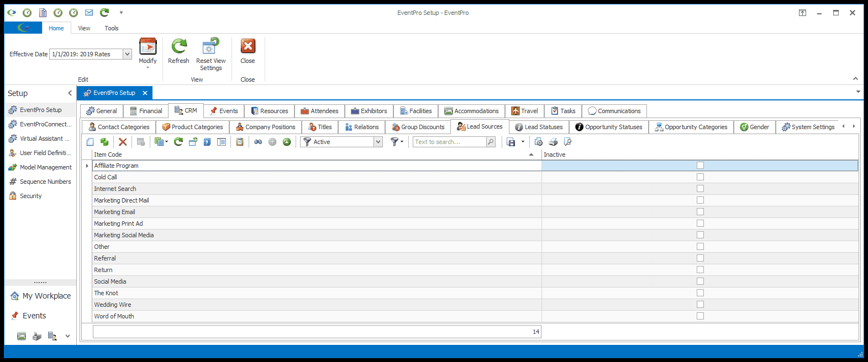Open the document tabs list dropdown

(x=858, y=92)
